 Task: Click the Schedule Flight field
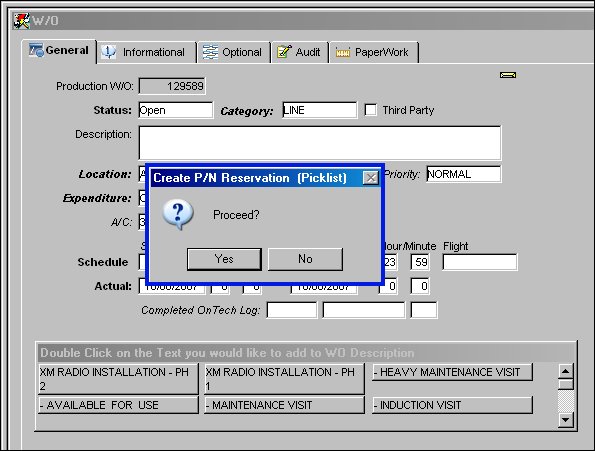click(480, 262)
